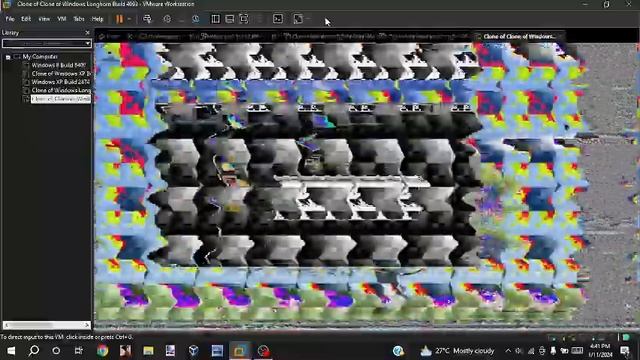Screen dimensions: 640x360
Task: Open the snapshot manager clock icon
Action: [x=196, y=19]
